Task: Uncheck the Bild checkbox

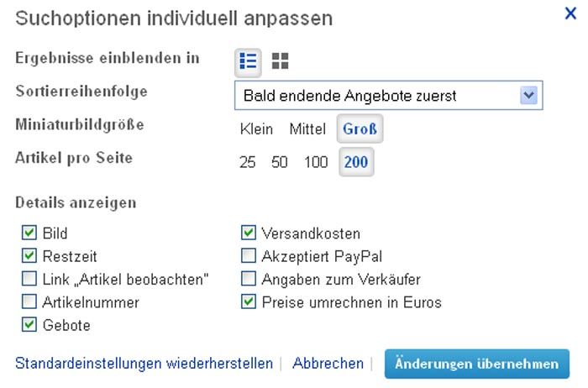Action: 29,233
